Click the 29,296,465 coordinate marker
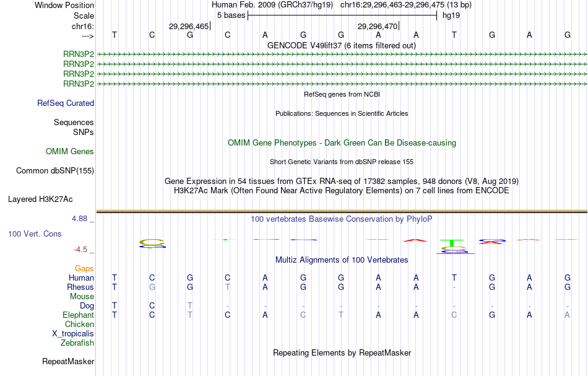The width and height of the screenshot is (588, 376). pyautogui.click(x=189, y=26)
